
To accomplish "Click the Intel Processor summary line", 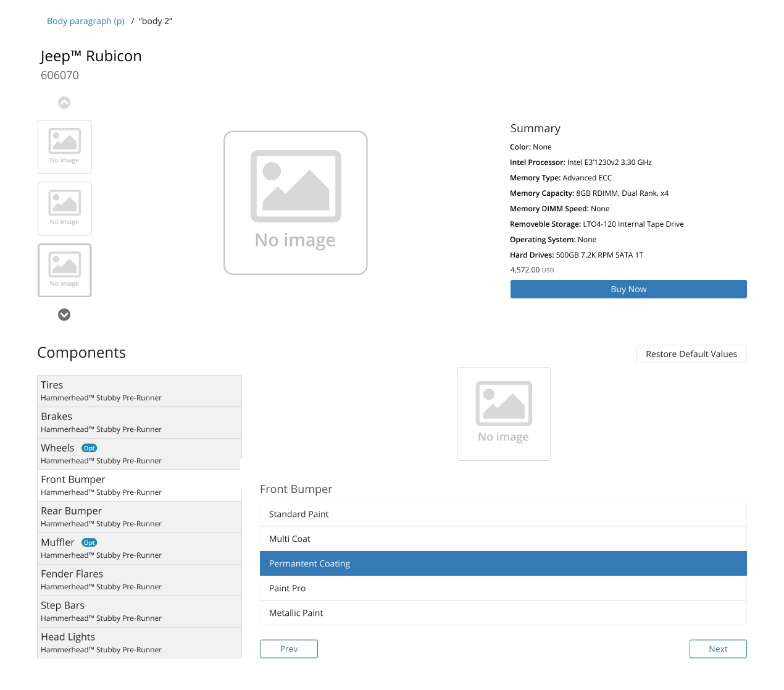I will pyautogui.click(x=581, y=162).
